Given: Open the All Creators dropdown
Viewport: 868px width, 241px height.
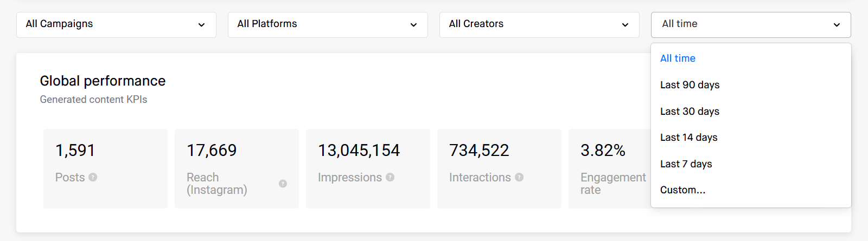Looking at the screenshot, I should coord(539,24).
